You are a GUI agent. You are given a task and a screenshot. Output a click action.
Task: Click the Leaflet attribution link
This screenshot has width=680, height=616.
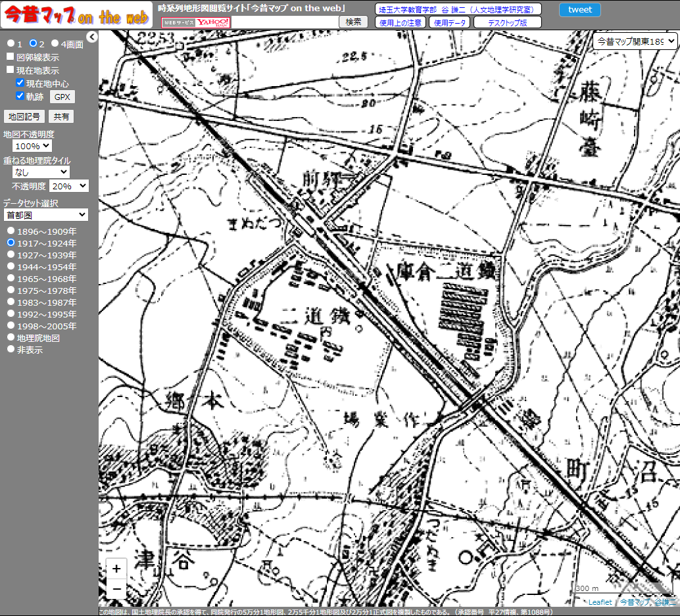[x=600, y=602]
